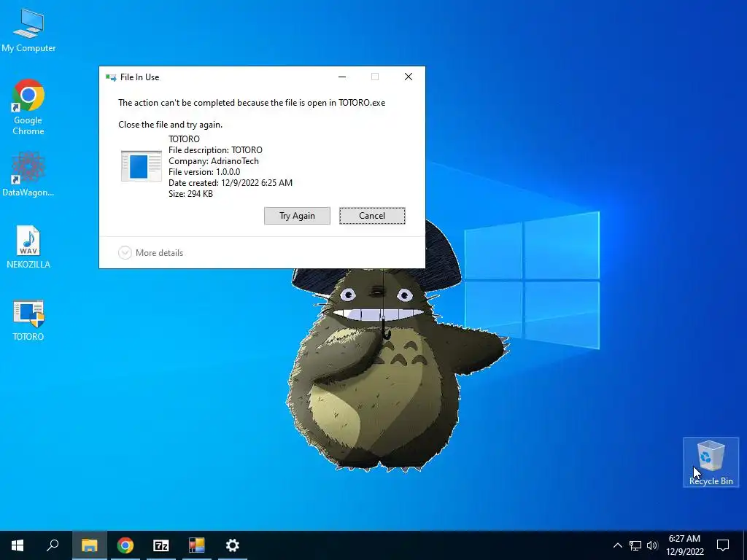This screenshot has width=747, height=560.
Task: Open Chrome from the taskbar
Action: pyautogui.click(x=125, y=545)
